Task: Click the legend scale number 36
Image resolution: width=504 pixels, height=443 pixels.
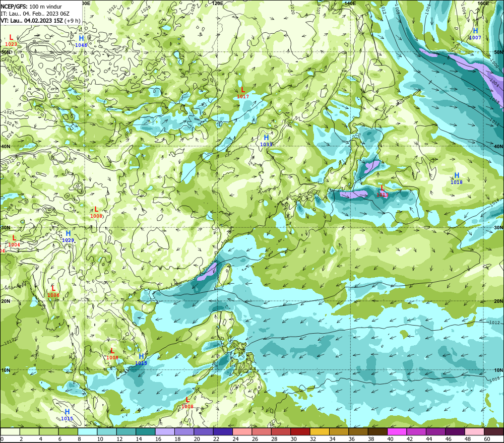Action: [x=352, y=439]
